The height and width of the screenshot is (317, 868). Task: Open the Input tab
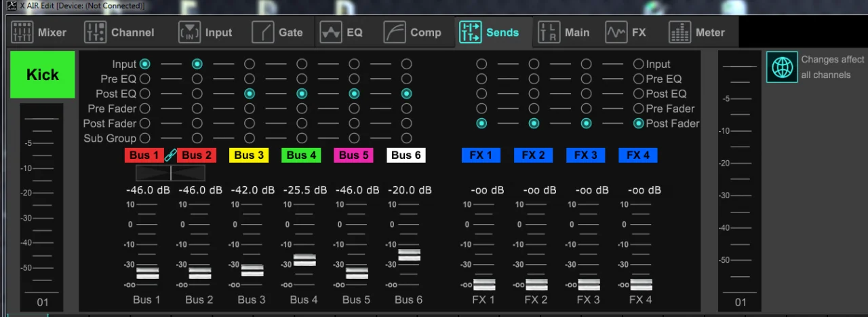click(206, 32)
